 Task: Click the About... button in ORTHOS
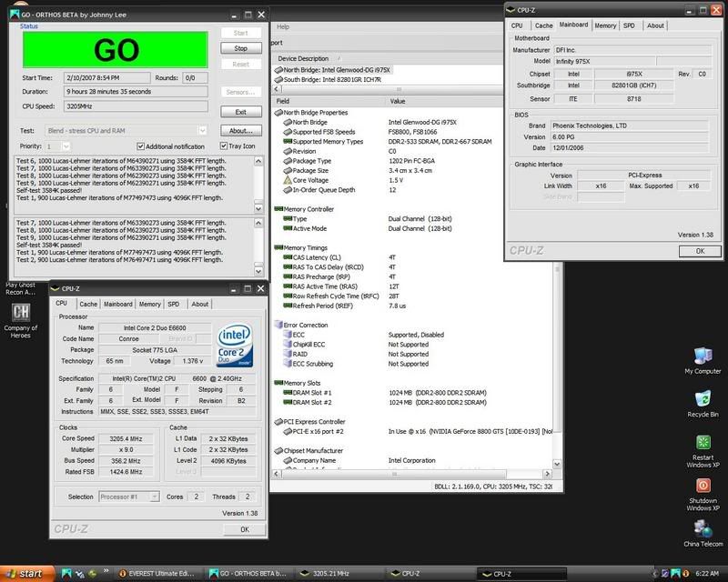(240, 131)
